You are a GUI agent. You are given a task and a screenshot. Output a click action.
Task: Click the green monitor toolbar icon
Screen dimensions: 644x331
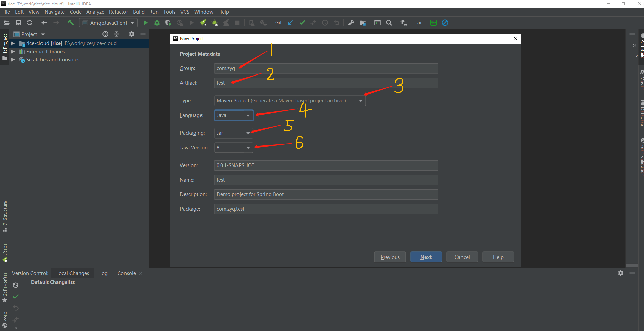[433, 23]
